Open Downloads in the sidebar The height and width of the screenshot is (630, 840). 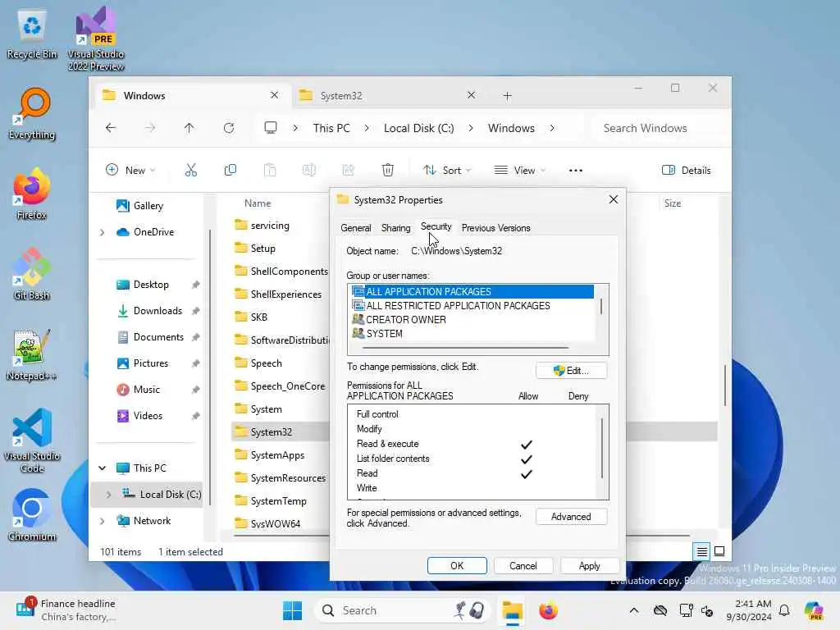(x=157, y=311)
